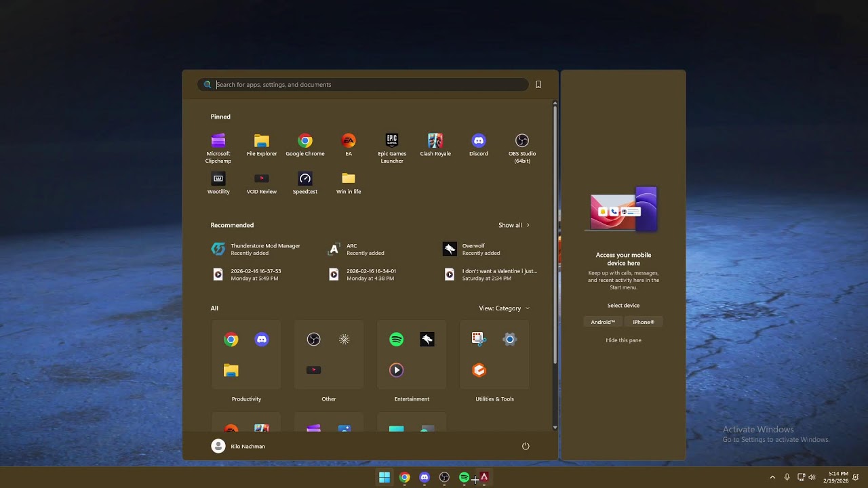Click microphone icon in system tray
Screen dimensions: 868x488
pyautogui.click(x=787, y=477)
